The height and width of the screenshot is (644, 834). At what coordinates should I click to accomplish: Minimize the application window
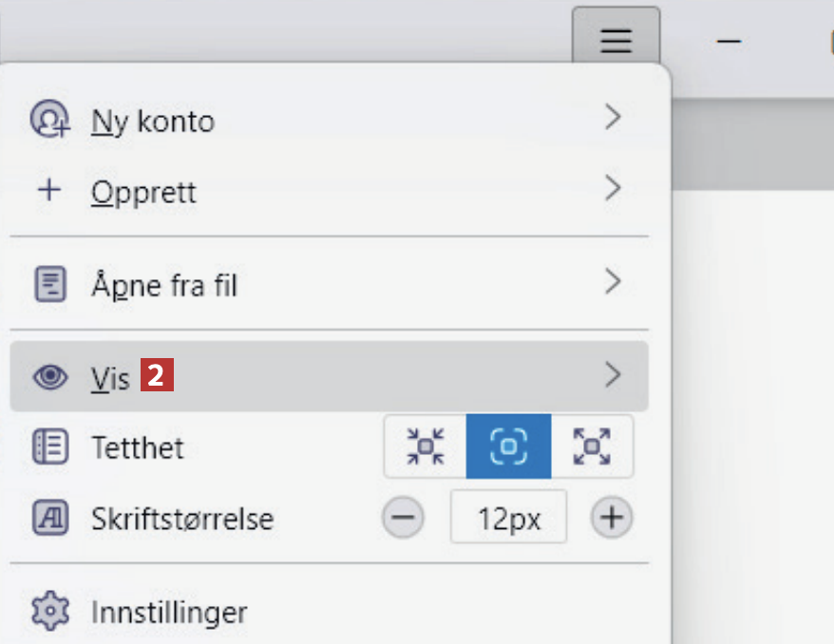pos(729,42)
